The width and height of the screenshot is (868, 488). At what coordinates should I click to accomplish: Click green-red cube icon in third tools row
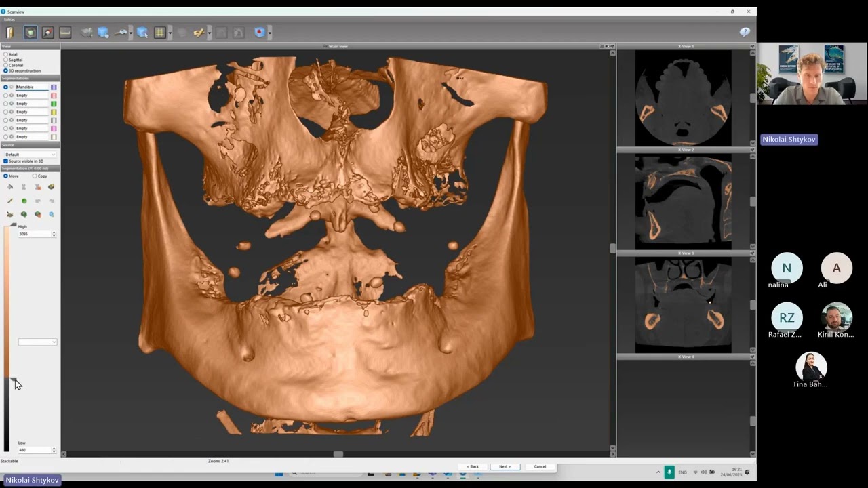point(37,214)
